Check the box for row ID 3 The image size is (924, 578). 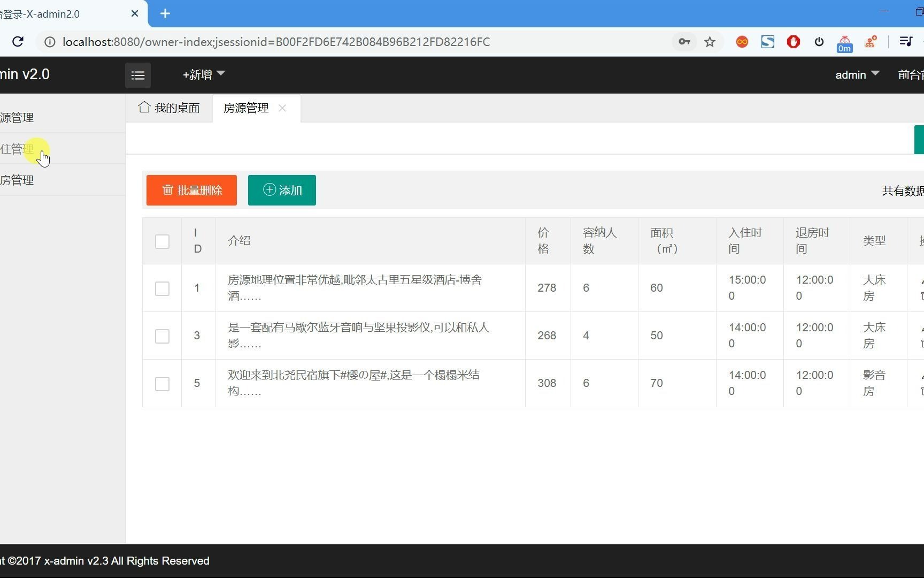coord(162,336)
